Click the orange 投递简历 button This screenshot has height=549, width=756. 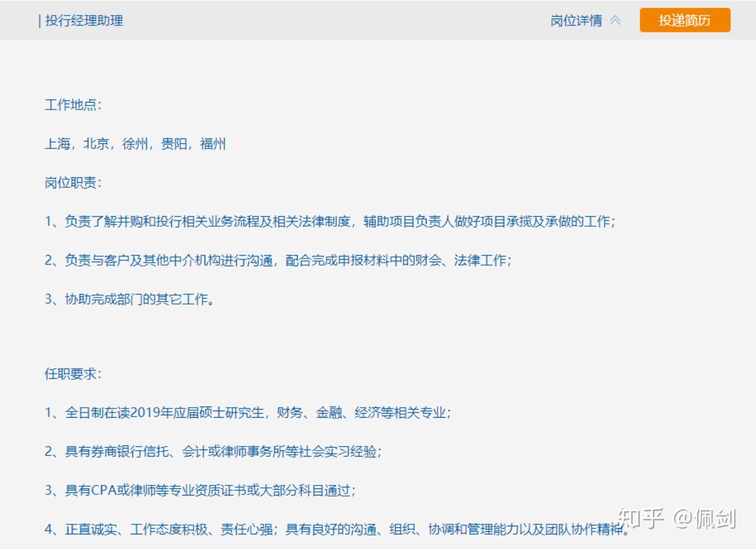tap(685, 20)
